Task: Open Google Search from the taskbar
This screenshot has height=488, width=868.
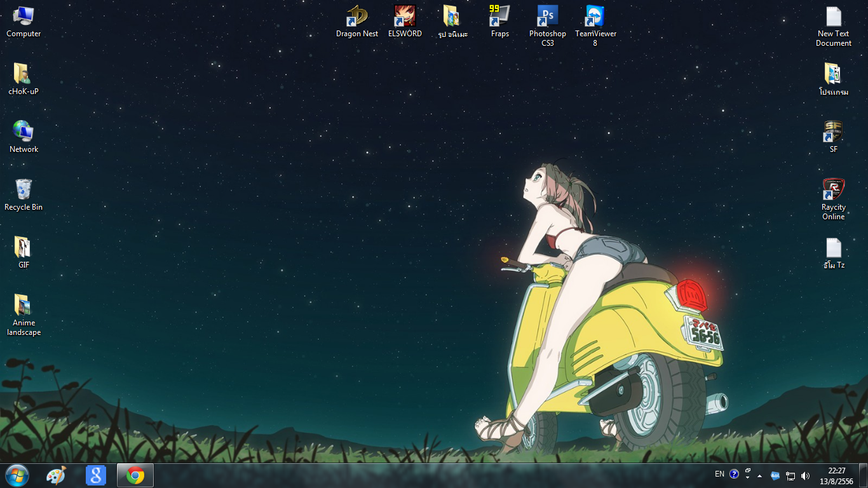Action: tap(96, 475)
